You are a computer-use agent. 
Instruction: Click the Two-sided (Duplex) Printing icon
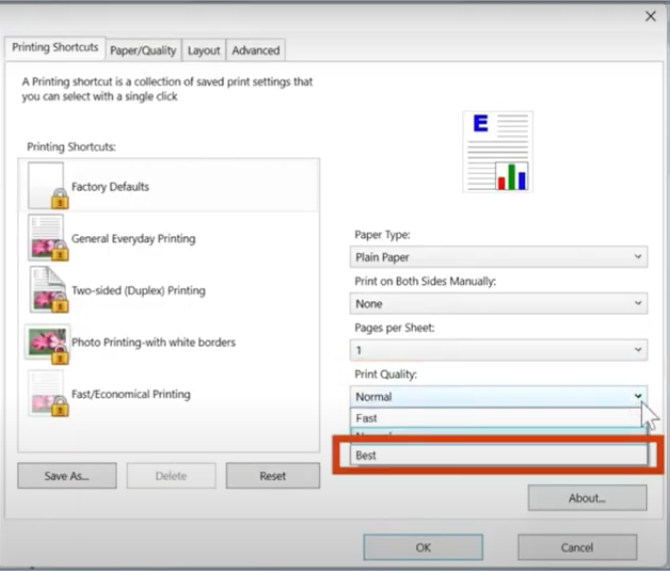click(48, 289)
